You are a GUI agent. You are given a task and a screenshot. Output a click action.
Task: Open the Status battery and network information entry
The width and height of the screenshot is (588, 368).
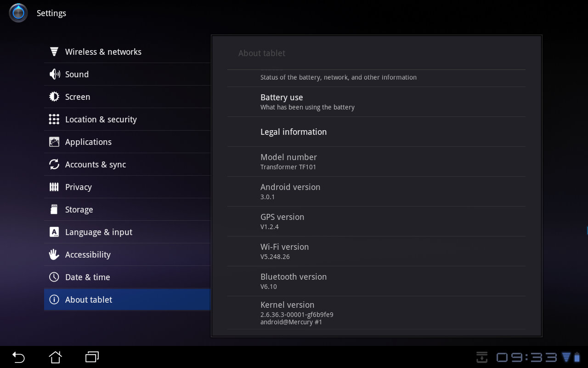tap(376, 78)
